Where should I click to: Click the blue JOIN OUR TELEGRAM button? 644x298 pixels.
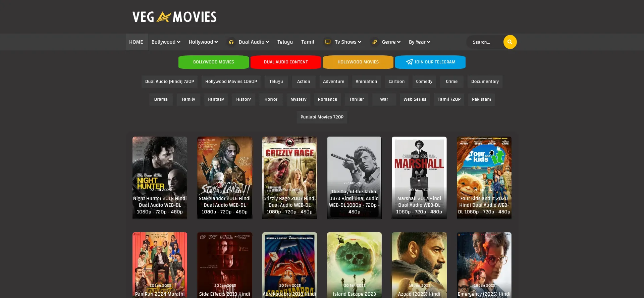tap(430, 62)
